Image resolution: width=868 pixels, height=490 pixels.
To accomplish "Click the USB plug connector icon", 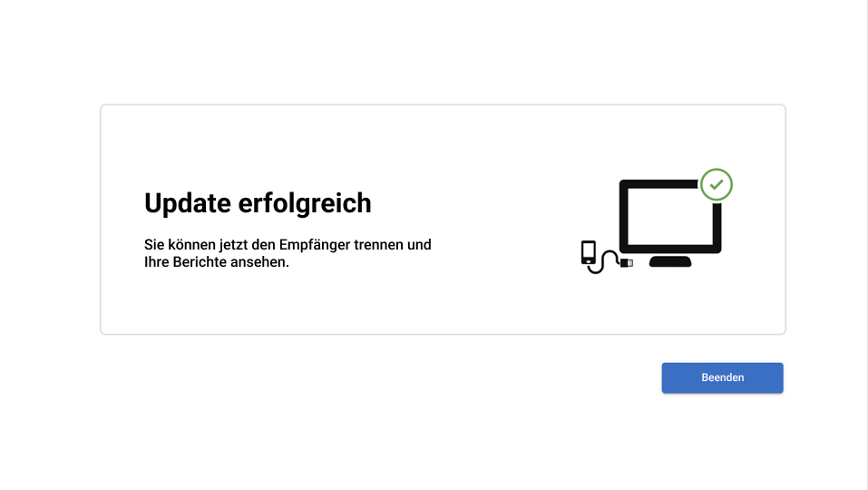I will point(627,263).
